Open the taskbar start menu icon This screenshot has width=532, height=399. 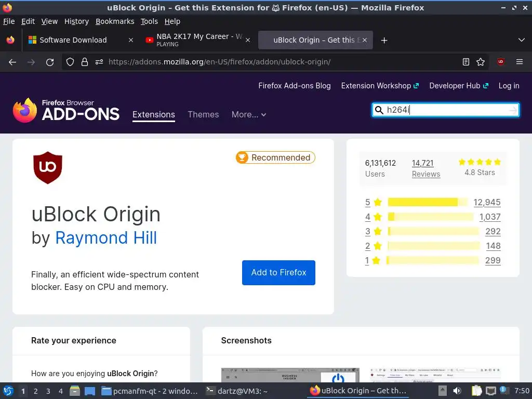click(x=8, y=391)
